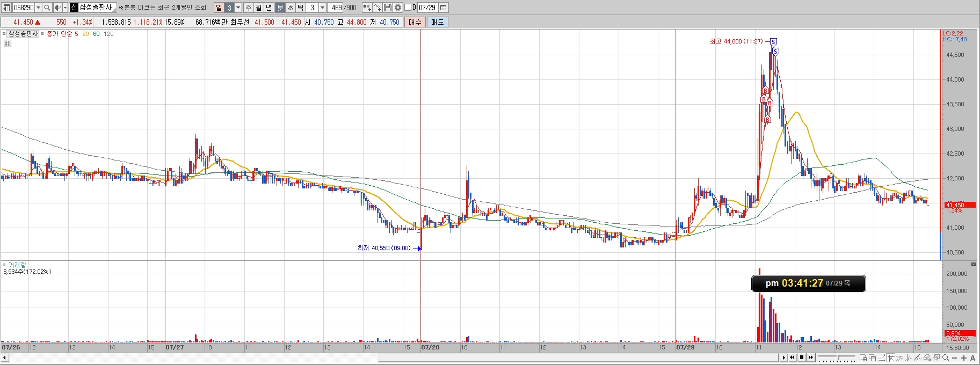Click the moving average line tool icon
This screenshot has height=365, width=980.
point(899,357)
